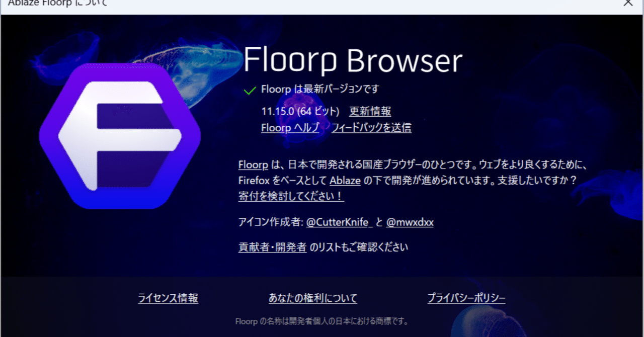Viewport: 644px width, 337px height.
Task: Click the アイコン作成者: label
Action: (x=270, y=222)
